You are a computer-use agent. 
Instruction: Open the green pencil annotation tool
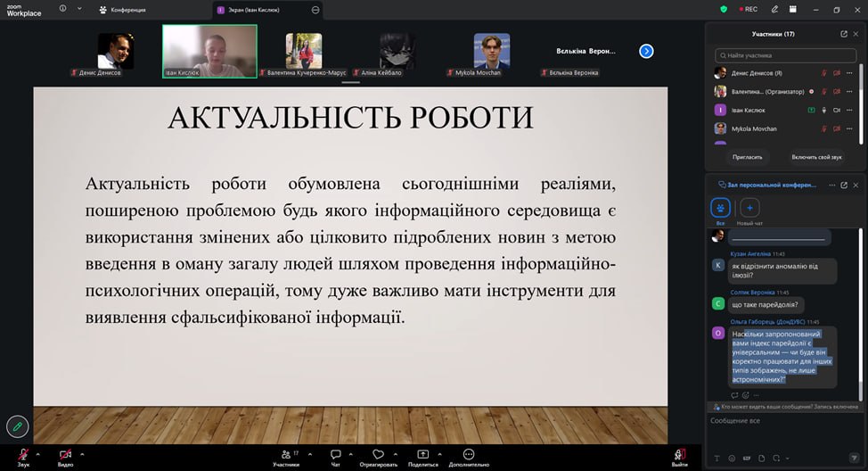coord(17,426)
